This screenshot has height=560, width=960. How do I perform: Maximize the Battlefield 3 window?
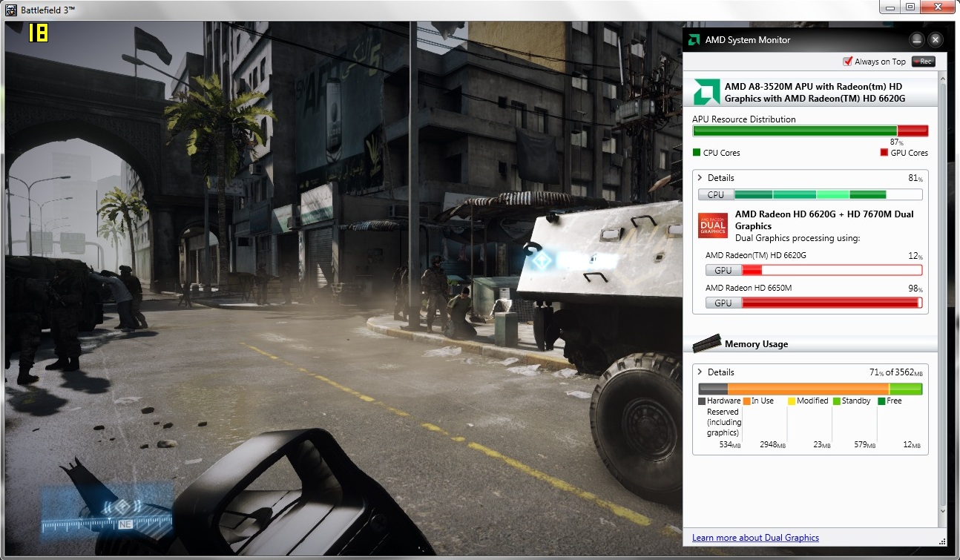(910, 7)
